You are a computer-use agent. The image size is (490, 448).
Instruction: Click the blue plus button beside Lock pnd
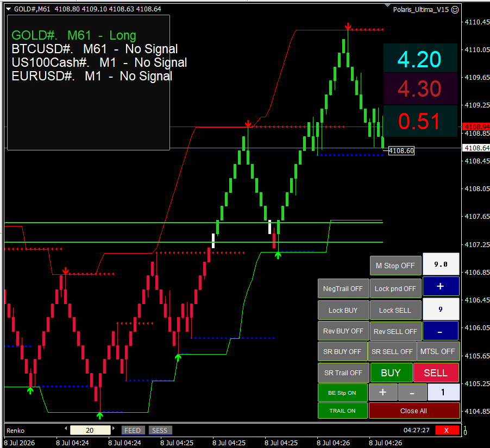441,286
